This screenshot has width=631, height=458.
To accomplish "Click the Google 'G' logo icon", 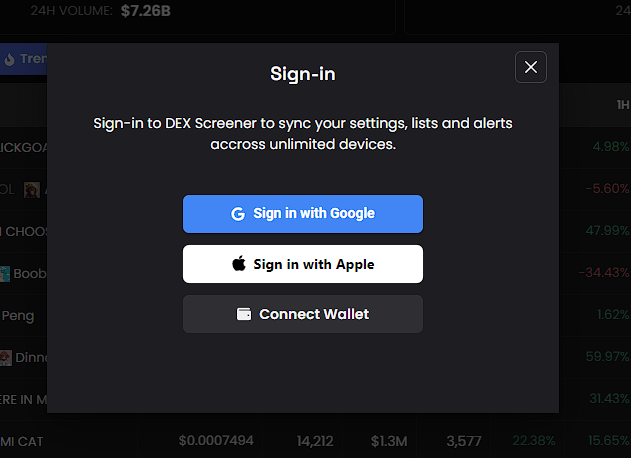I will pos(238,214).
